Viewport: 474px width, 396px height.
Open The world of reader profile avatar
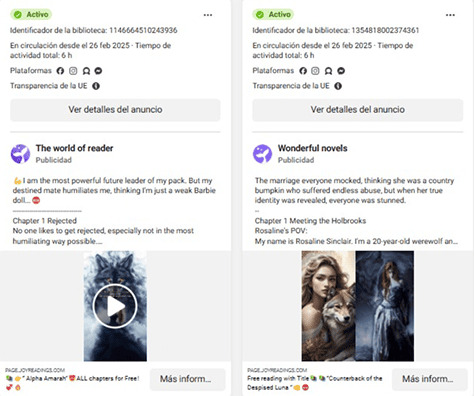tap(20, 154)
